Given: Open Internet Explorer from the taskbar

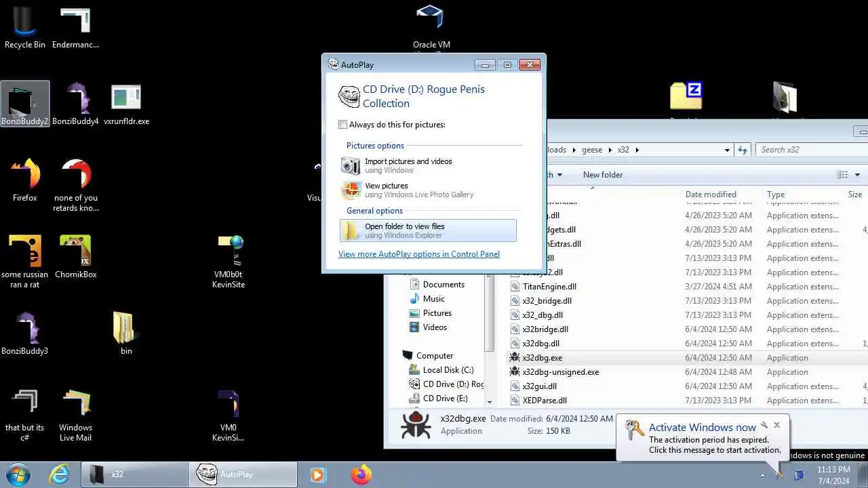Looking at the screenshot, I should pos(60,474).
